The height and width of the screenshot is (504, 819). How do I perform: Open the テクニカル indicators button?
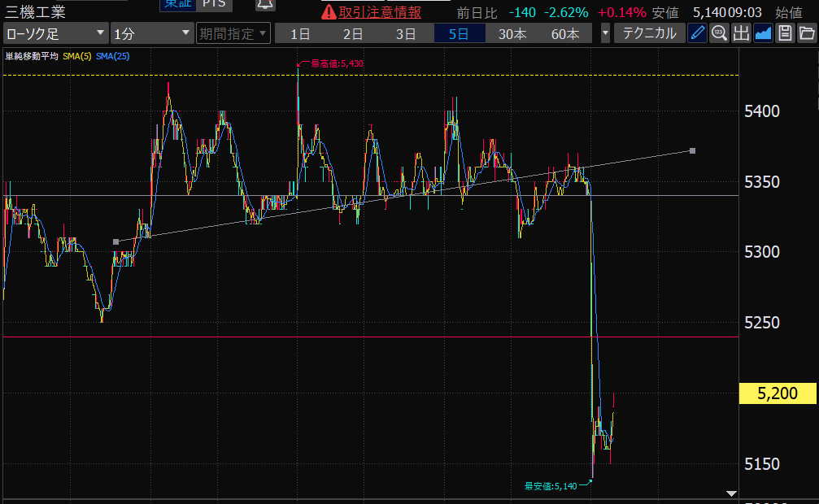tap(649, 33)
